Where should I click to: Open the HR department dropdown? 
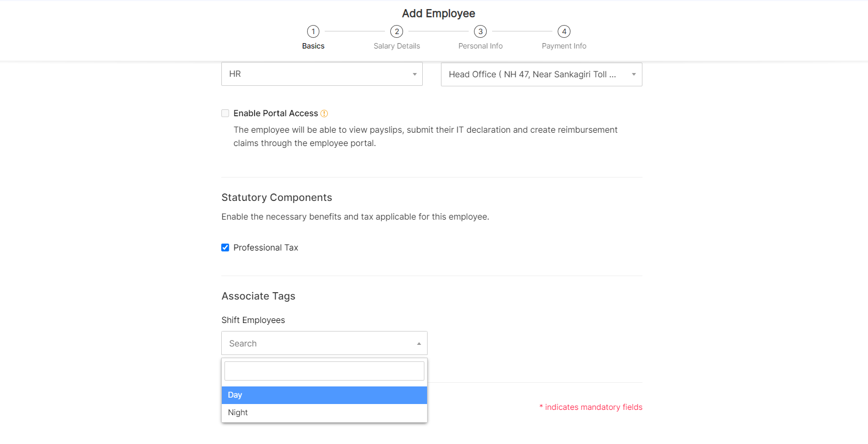[x=322, y=74]
